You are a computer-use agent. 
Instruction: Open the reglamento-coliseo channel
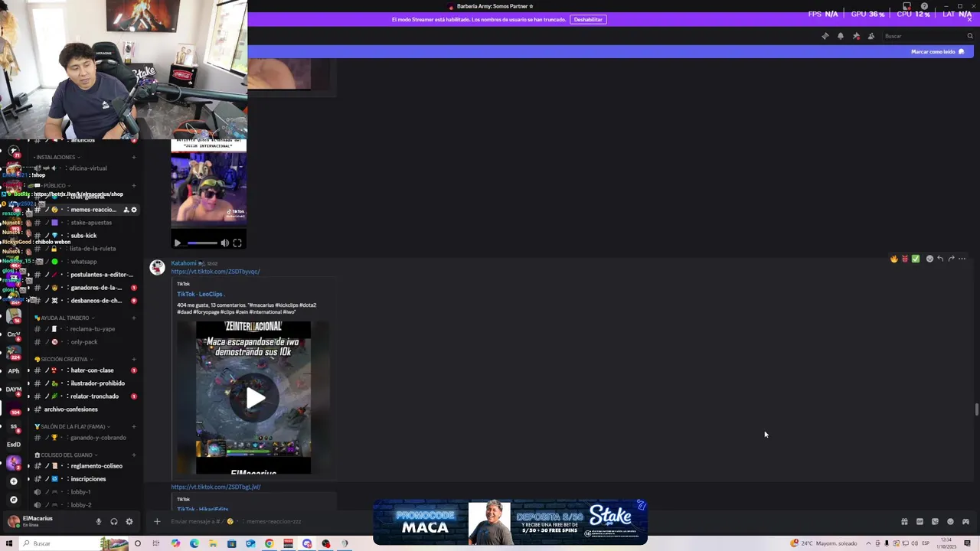pos(86,466)
